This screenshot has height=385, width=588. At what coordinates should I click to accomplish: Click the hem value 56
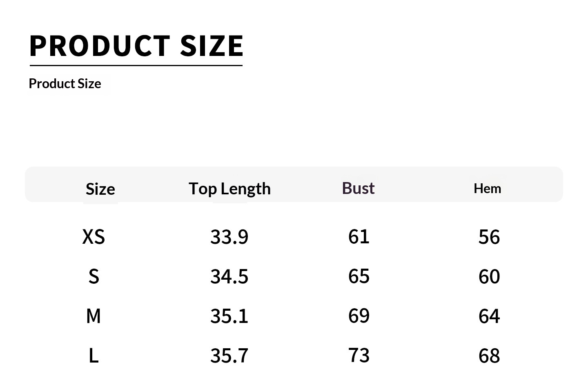[489, 237]
